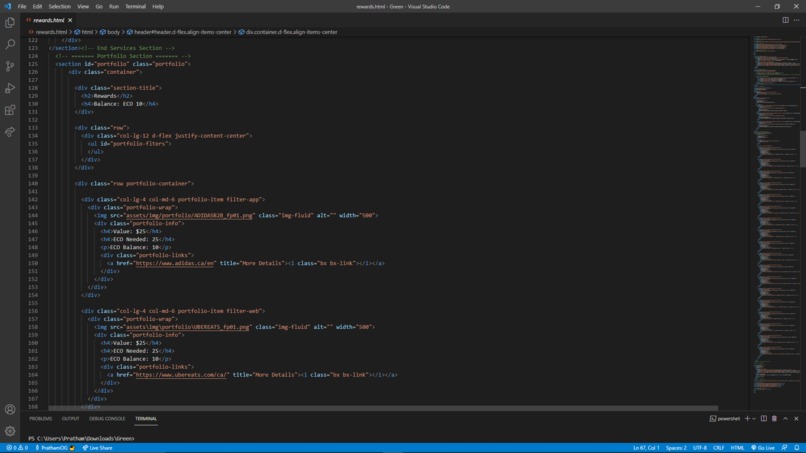Open the View menu
The width and height of the screenshot is (806, 453).
tap(83, 7)
